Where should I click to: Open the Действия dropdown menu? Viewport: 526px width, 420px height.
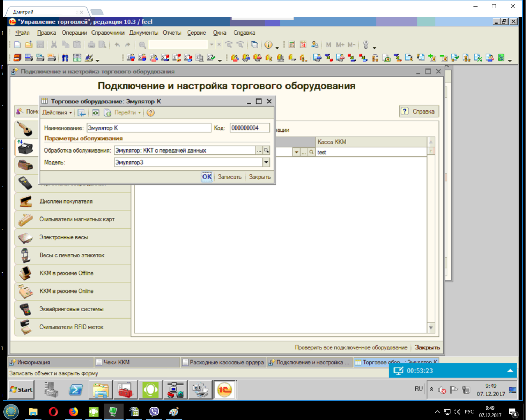[x=57, y=113]
